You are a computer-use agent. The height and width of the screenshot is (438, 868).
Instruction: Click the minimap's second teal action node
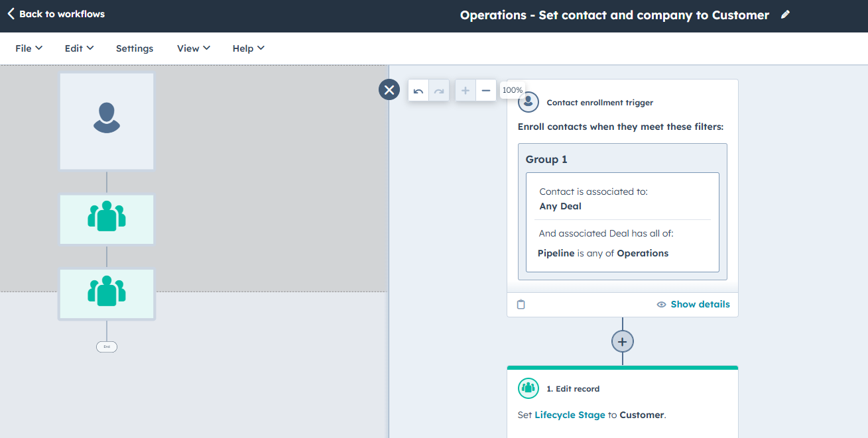coord(107,294)
